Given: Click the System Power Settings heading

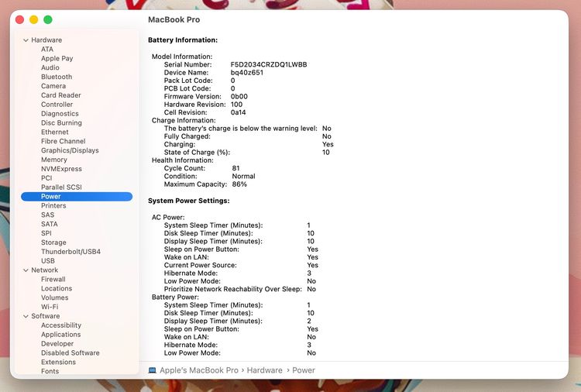Looking at the screenshot, I should click(188, 201).
